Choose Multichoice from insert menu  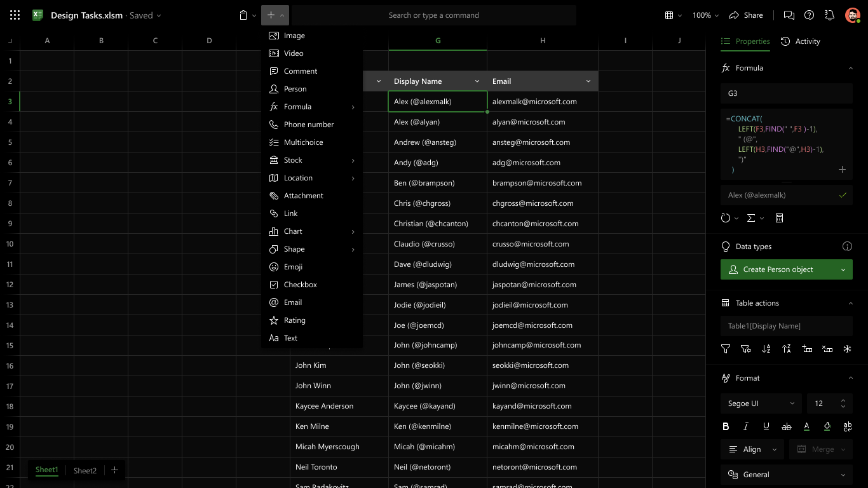[x=312, y=142]
